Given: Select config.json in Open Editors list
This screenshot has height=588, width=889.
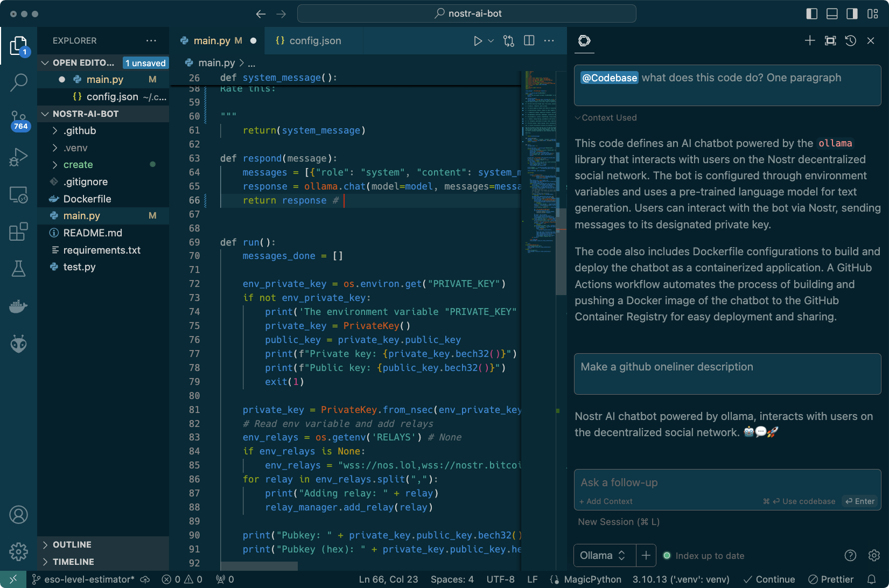Looking at the screenshot, I should tap(103, 97).
